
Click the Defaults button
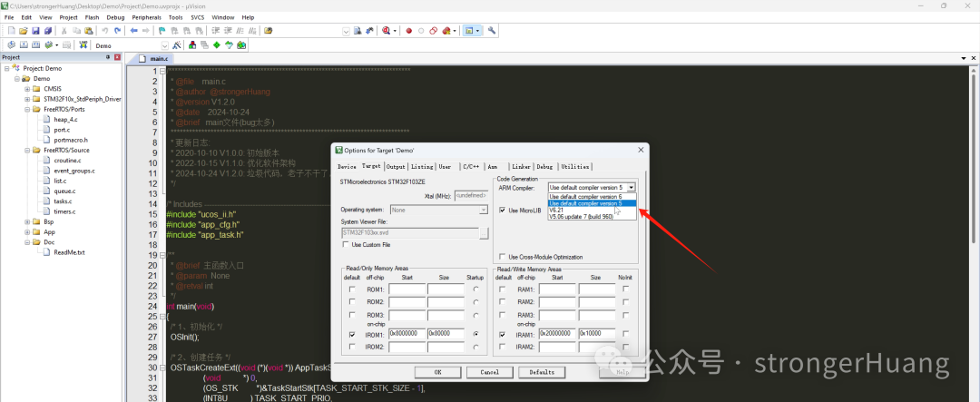point(541,372)
